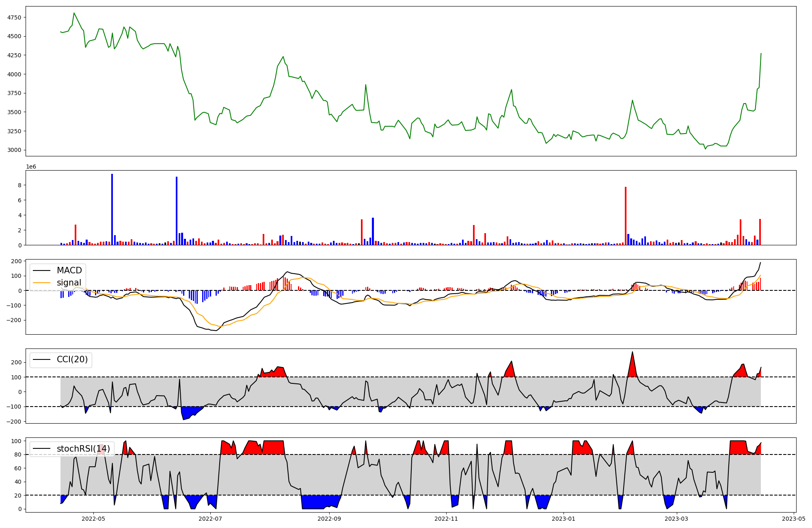Click the 2022-09 x-axis date label
This screenshot has height=528, width=812.
pyautogui.click(x=329, y=518)
